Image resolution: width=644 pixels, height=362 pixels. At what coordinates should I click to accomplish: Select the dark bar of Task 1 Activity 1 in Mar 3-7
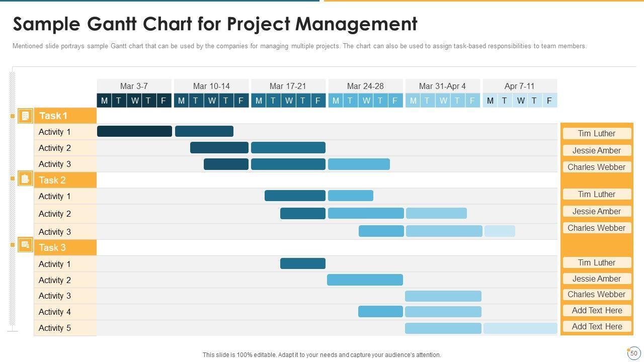pos(134,131)
